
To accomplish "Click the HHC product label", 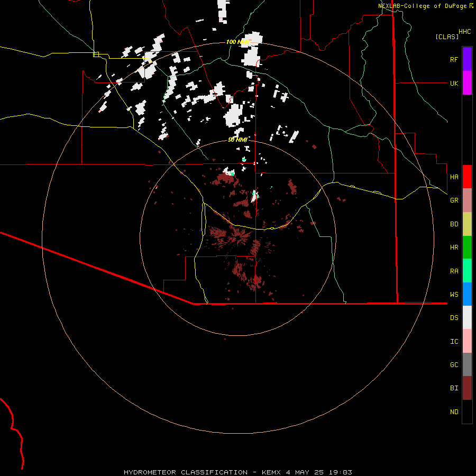I will pos(464,32).
